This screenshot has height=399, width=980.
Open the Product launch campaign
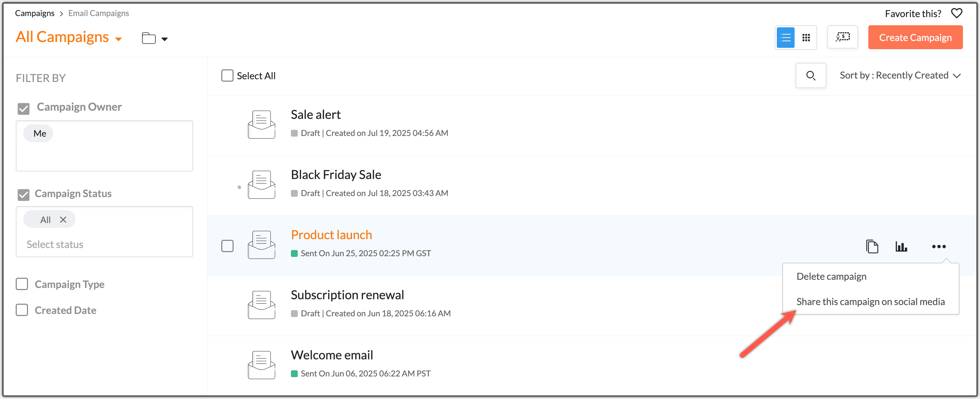coord(331,235)
